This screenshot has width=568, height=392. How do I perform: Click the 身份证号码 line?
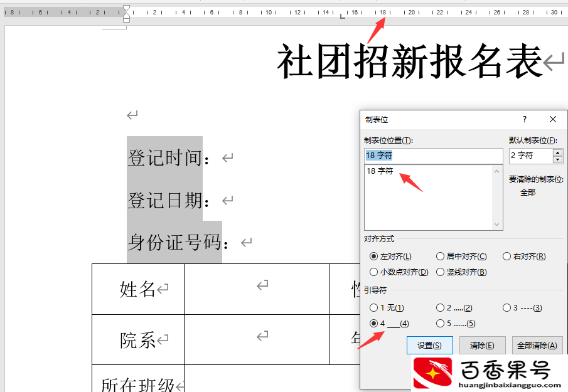point(178,242)
